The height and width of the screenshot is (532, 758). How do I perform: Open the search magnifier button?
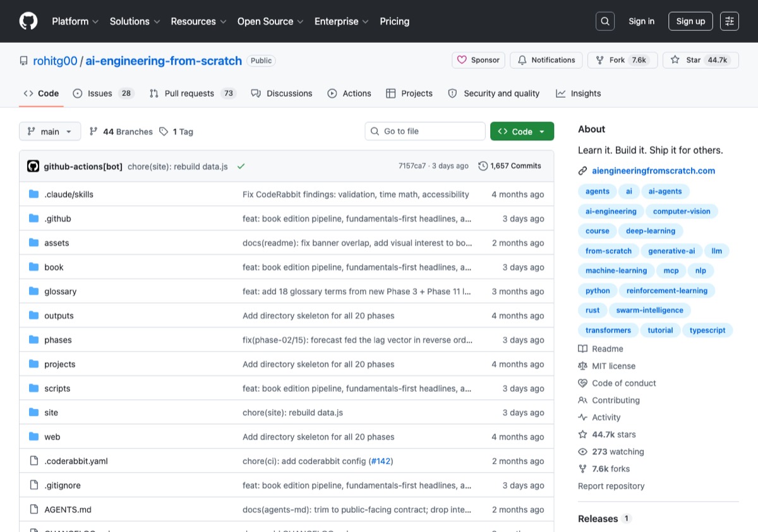tap(605, 21)
